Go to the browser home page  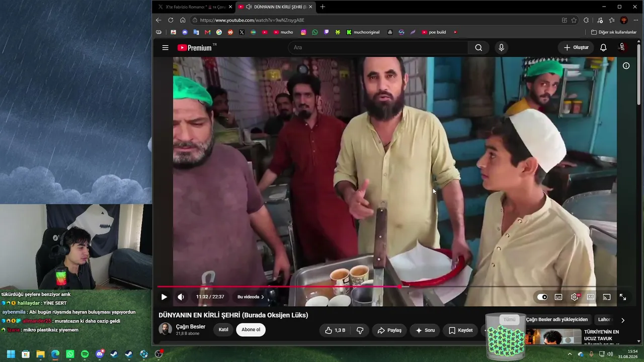coord(183,20)
